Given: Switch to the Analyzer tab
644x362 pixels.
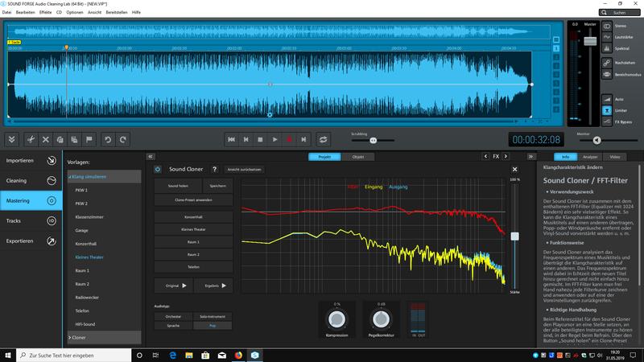Looking at the screenshot, I should (x=590, y=157).
